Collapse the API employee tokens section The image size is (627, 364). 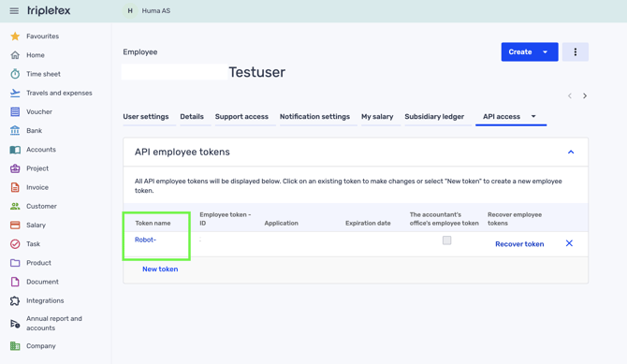click(571, 152)
